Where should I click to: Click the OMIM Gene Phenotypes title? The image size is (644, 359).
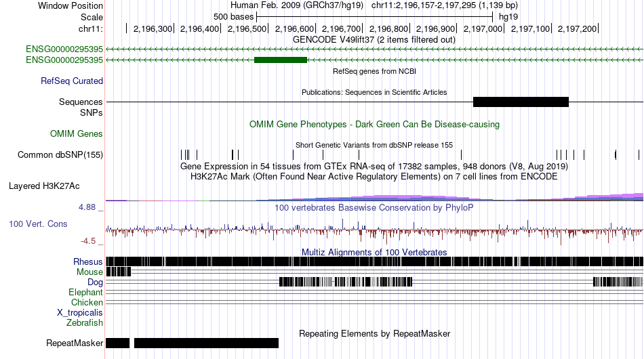coord(374,125)
